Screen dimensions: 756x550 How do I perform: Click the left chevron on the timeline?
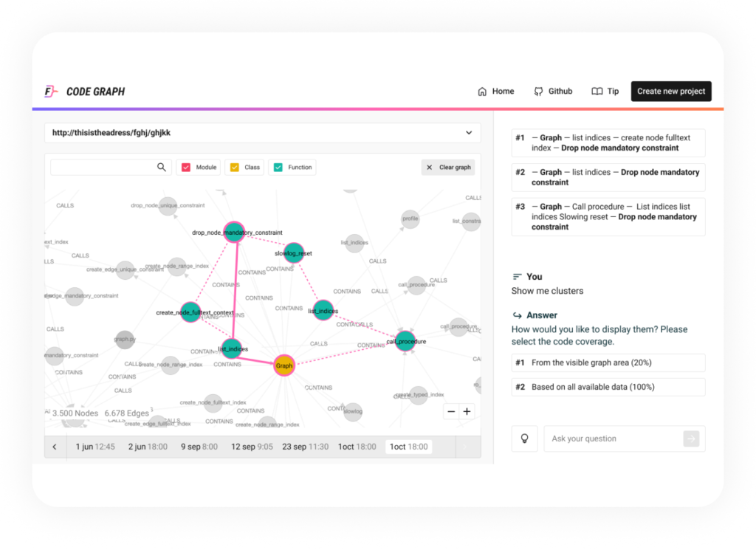55,447
